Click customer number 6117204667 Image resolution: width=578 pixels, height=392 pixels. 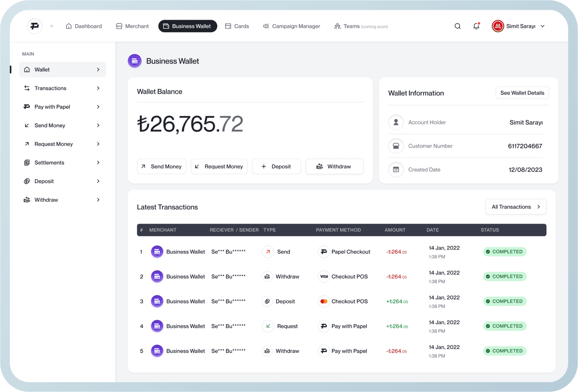click(525, 146)
